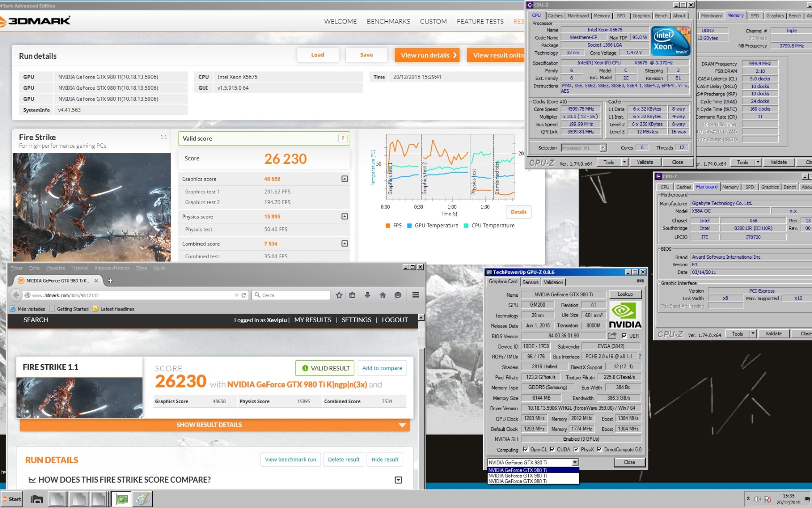
Task: Open the file explorer taskbar icon
Action: (x=37, y=499)
